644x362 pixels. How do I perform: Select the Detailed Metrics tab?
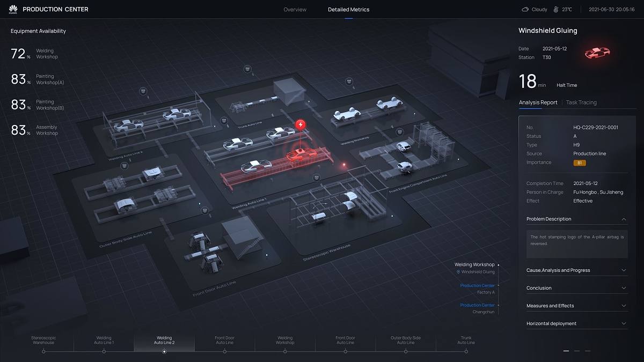349,10
